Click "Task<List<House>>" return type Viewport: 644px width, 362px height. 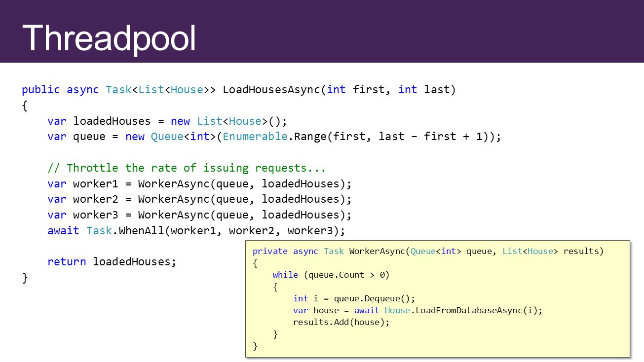[160, 90]
